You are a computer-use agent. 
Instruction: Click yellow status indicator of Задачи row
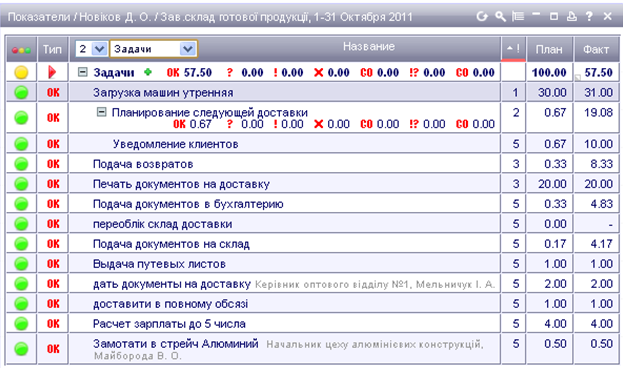pyautogui.click(x=22, y=73)
